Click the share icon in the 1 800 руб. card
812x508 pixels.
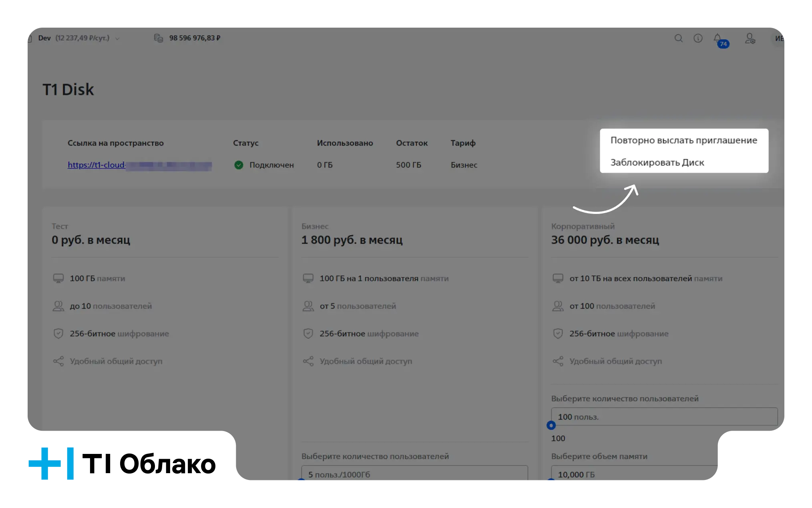click(308, 361)
